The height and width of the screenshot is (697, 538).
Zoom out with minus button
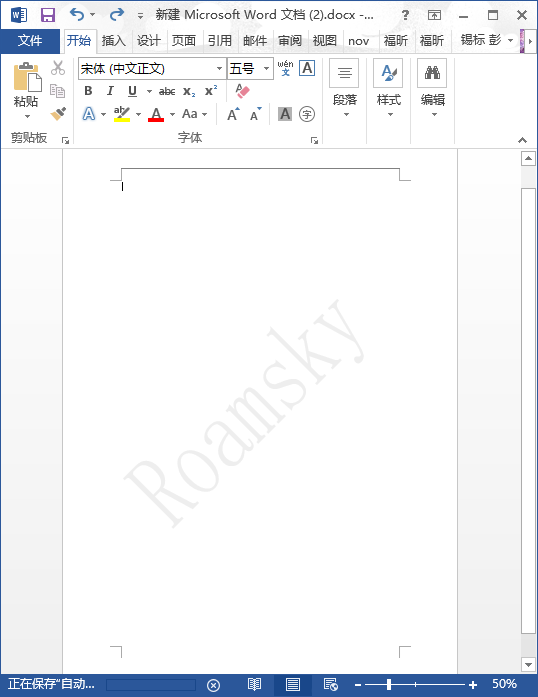coord(357,685)
